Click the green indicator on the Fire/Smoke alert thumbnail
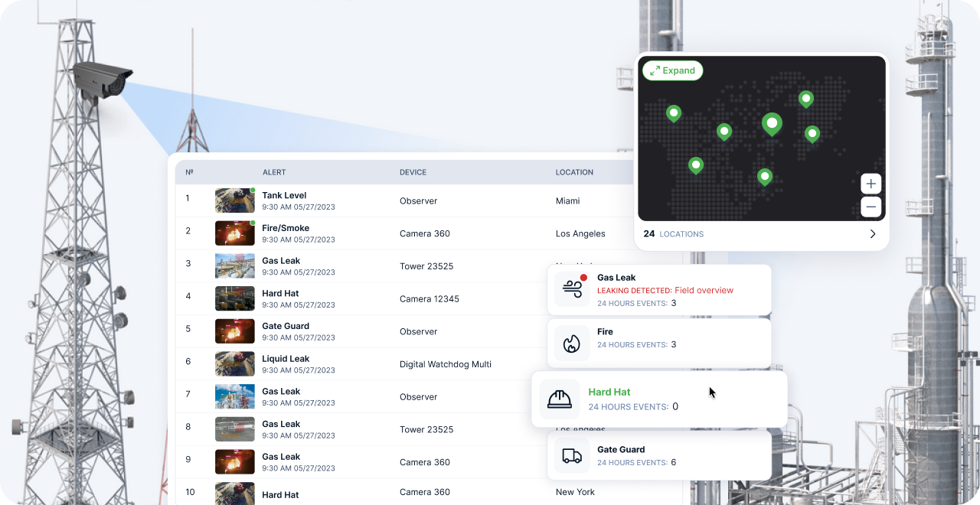This screenshot has width=980, height=505. [253, 223]
